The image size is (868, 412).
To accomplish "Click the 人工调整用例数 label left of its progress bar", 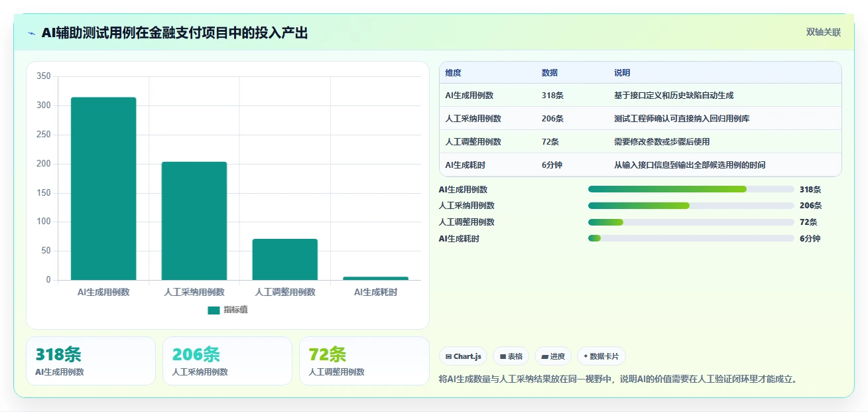I will click(467, 222).
